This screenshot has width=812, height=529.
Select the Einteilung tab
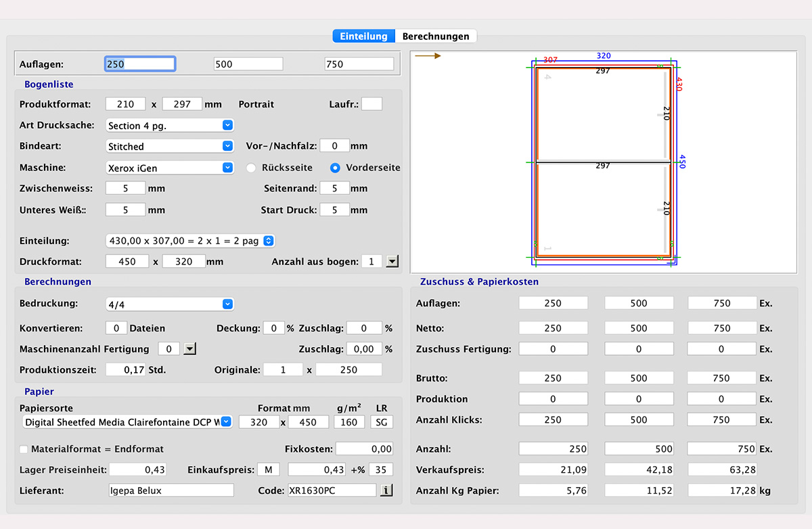tap(364, 37)
